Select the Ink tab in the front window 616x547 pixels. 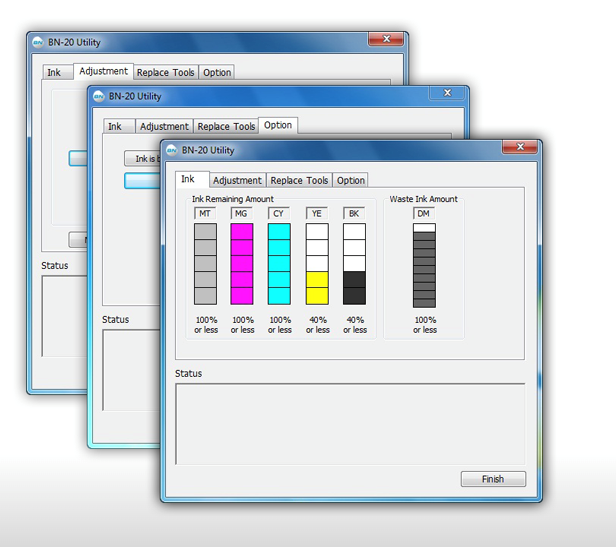pyautogui.click(x=188, y=180)
